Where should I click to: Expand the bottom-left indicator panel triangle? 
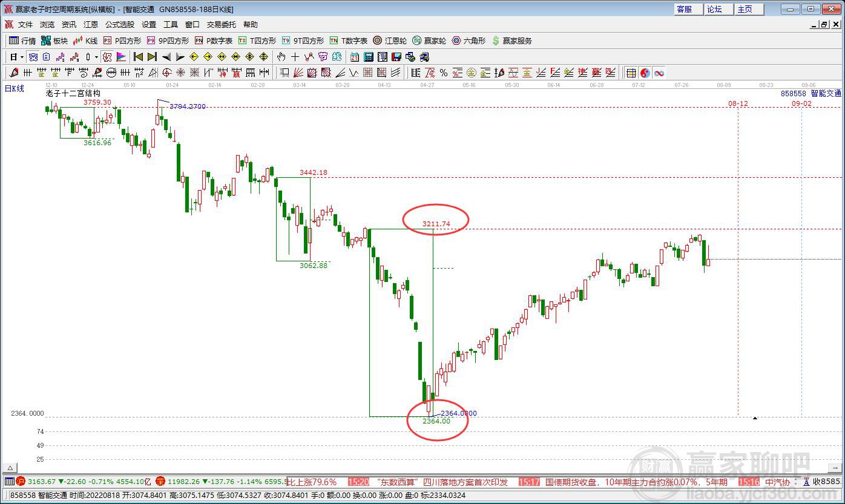pyautogui.click(x=9, y=468)
